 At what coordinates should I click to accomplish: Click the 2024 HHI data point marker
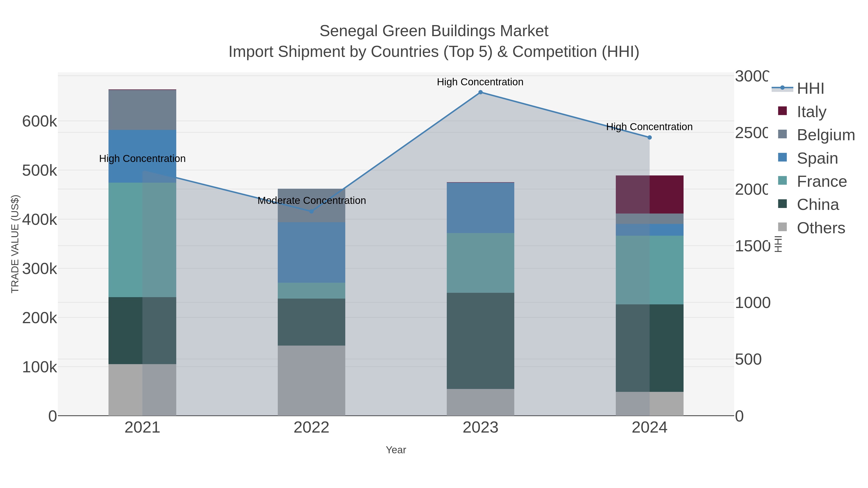point(650,137)
